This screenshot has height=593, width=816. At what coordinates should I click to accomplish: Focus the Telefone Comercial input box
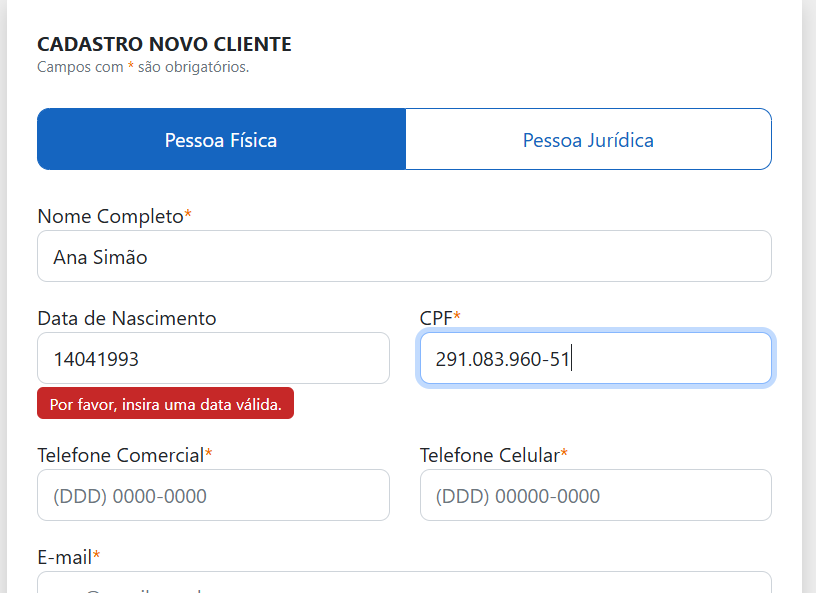point(213,496)
